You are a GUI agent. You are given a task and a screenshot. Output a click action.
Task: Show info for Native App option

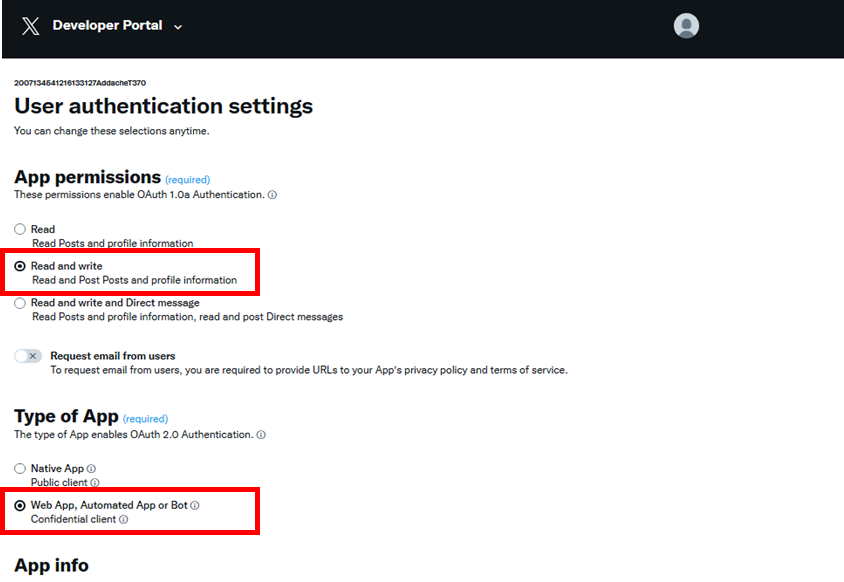click(91, 468)
